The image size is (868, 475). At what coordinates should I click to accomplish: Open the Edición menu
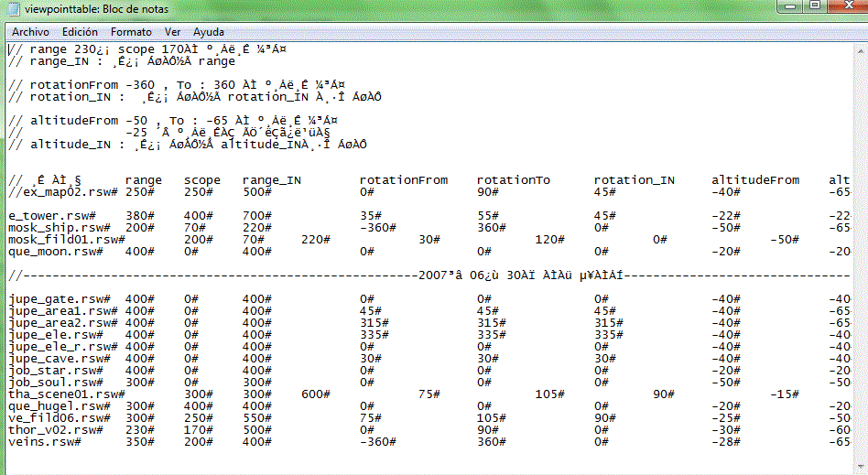(80, 31)
